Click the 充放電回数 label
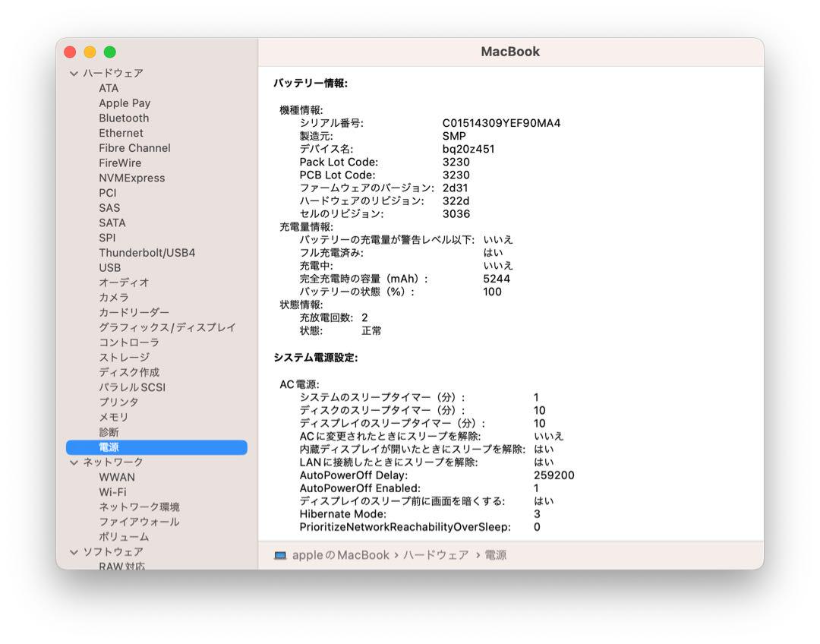This screenshot has height=644, width=820. [x=326, y=317]
